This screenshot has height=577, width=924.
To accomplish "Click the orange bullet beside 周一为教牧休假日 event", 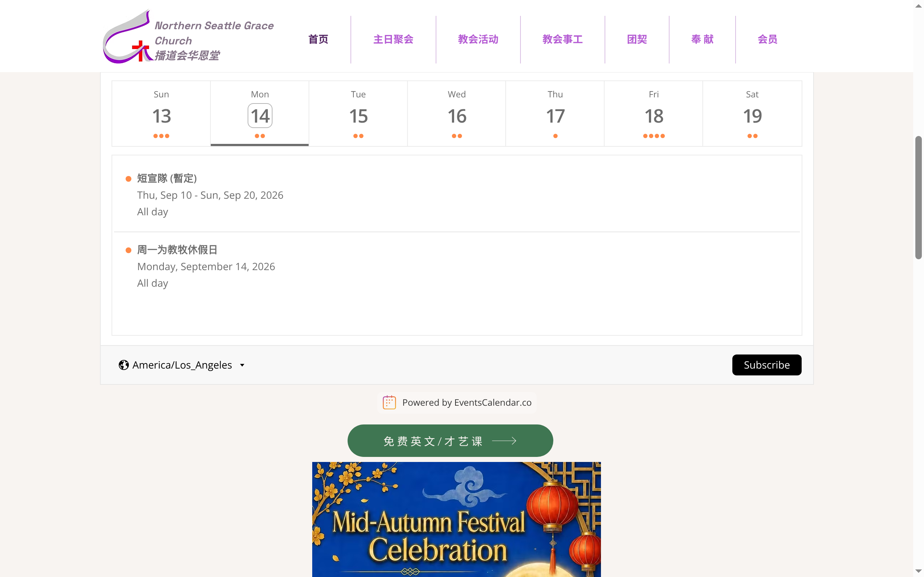I will click(x=128, y=250).
